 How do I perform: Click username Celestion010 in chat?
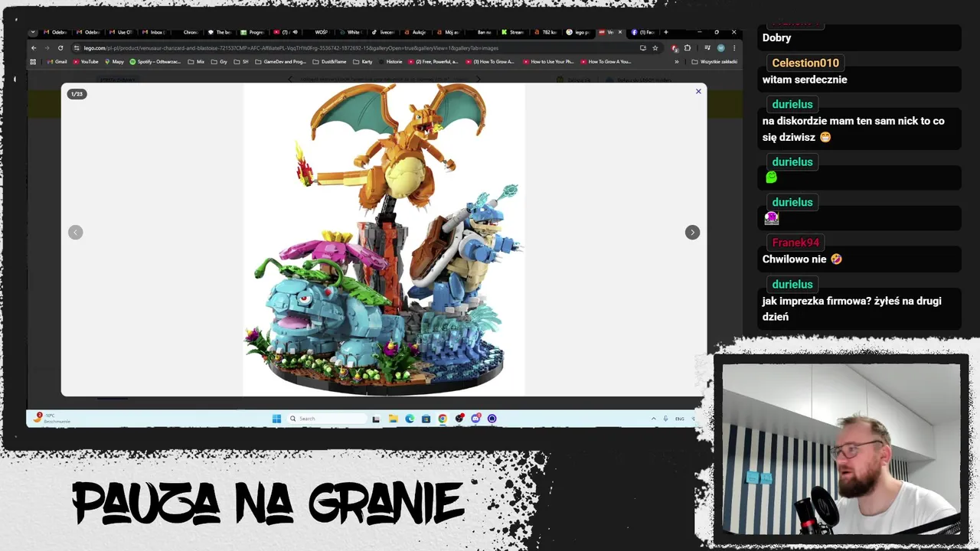tap(805, 63)
